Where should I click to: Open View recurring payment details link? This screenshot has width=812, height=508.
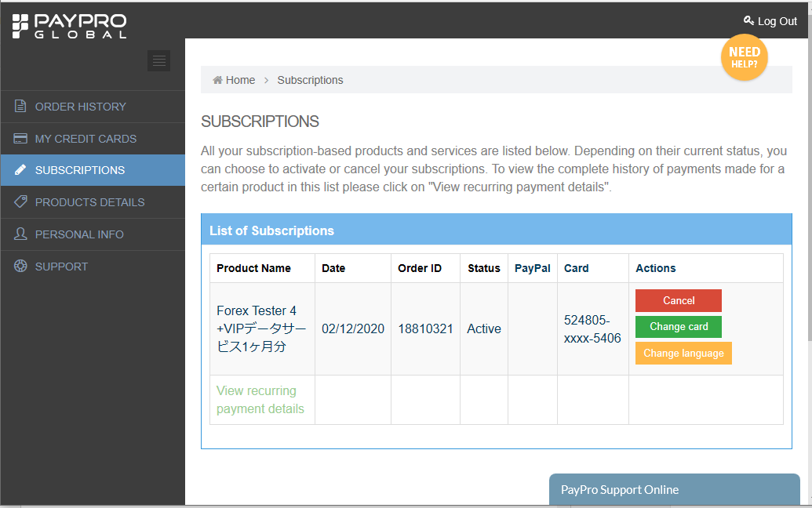click(x=260, y=399)
